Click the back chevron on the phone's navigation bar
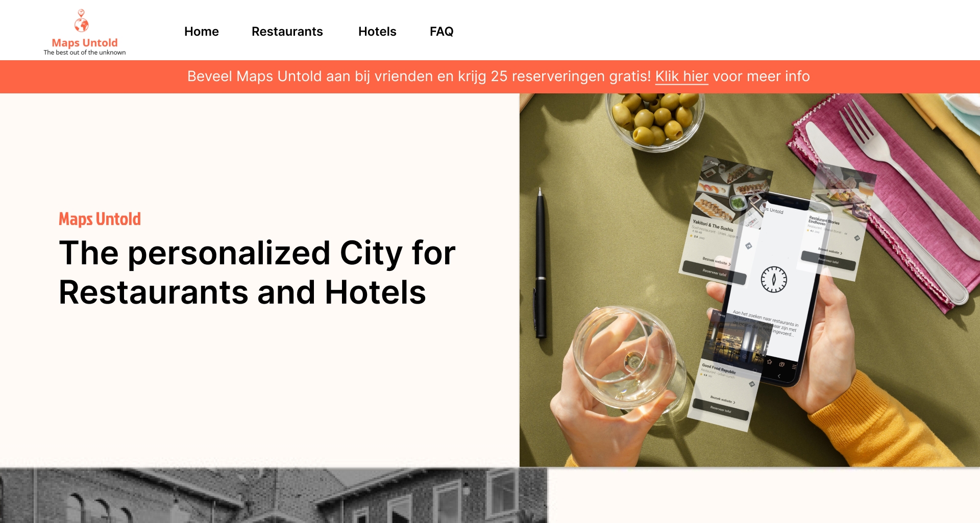980x523 pixels. [x=779, y=376]
